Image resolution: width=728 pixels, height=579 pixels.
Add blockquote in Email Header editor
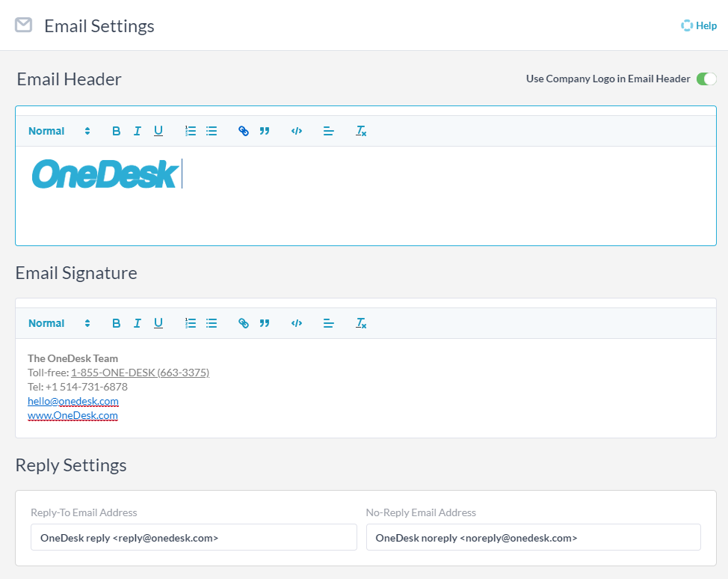tap(265, 131)
